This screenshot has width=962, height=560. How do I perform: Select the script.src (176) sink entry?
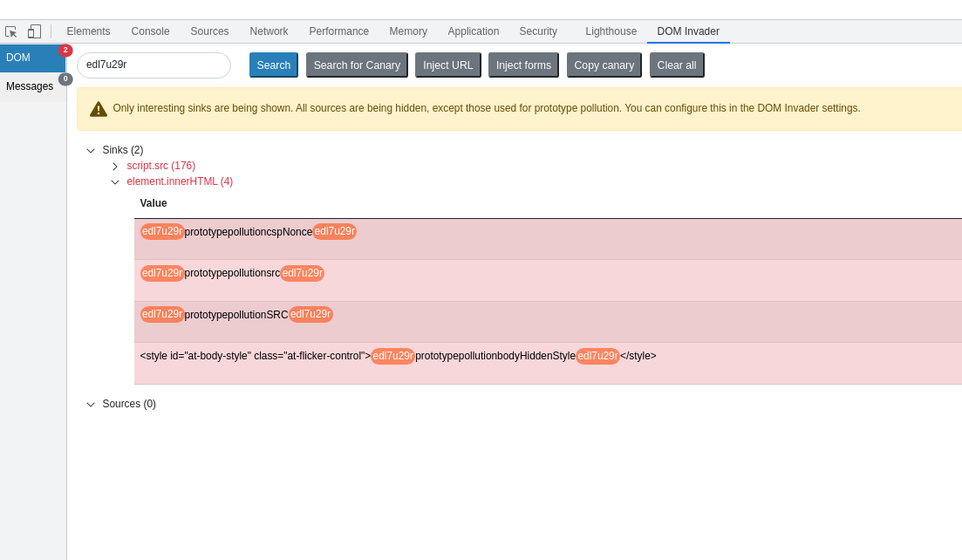(160, 166)
